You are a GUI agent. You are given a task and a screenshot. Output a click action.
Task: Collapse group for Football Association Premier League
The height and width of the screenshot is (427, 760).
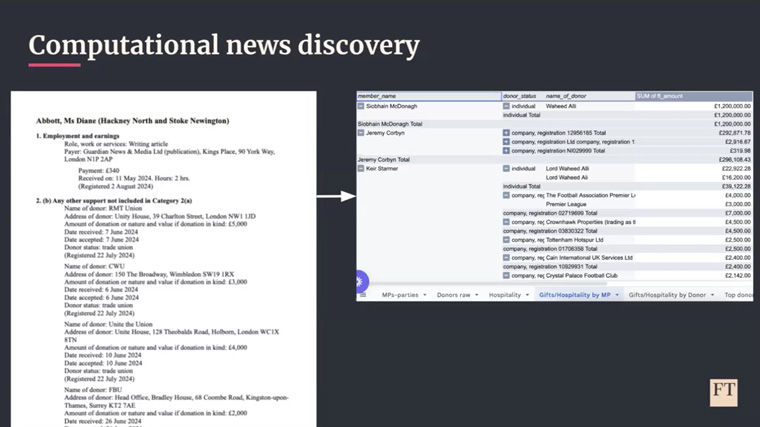(x=506, y=195)
